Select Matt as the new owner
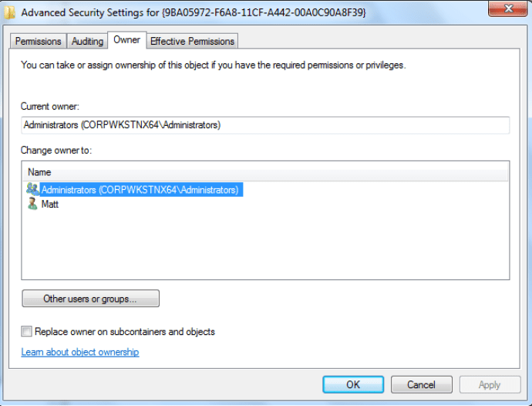 (50, 205)
